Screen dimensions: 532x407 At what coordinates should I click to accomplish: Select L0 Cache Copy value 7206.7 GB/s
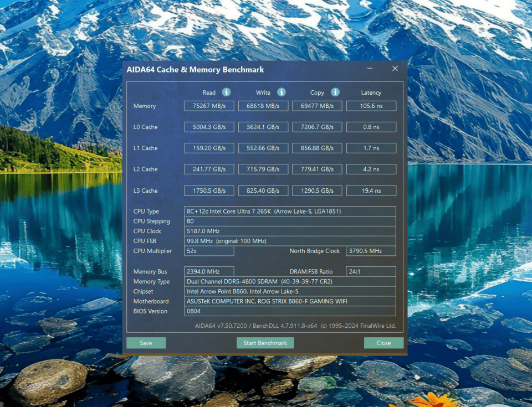point(317,127)
